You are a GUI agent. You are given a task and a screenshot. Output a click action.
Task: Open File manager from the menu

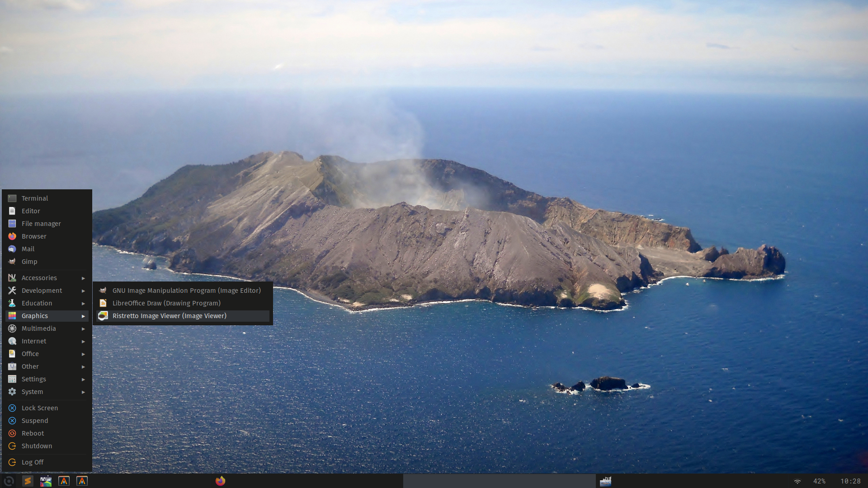(47, 224)
